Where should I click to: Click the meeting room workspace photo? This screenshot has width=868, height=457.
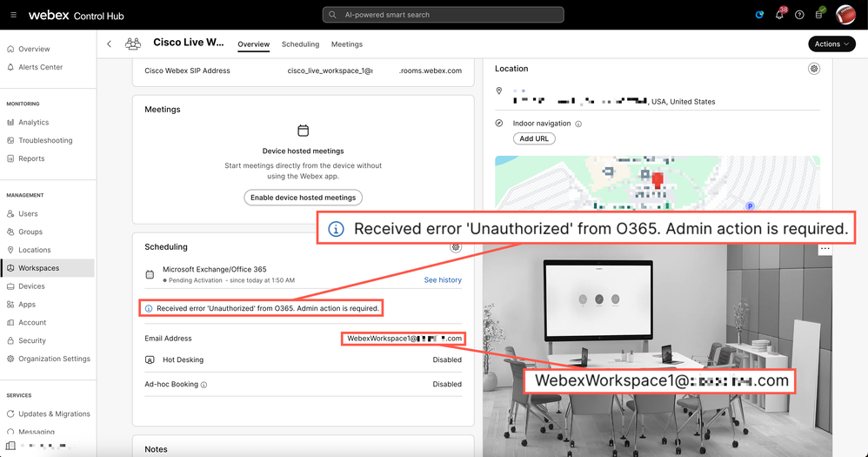click(x=658, y=350)
